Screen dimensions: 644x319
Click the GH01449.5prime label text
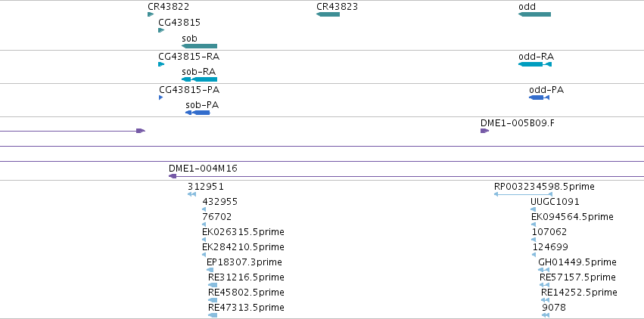[577, 262]
